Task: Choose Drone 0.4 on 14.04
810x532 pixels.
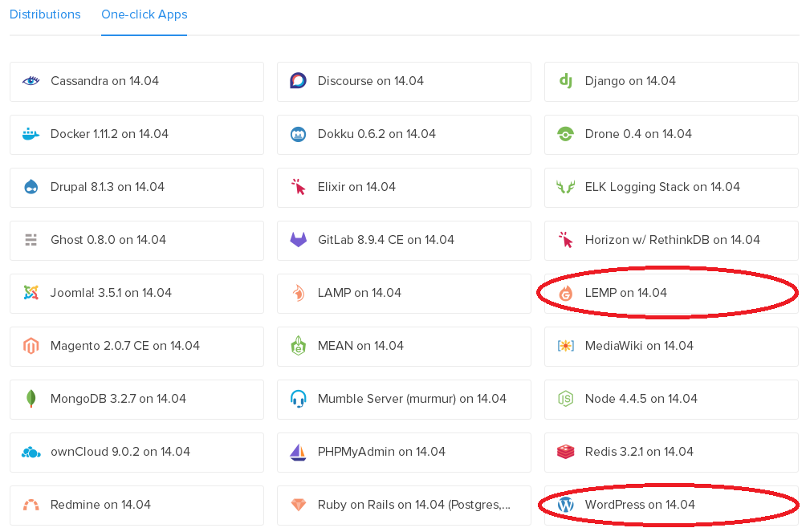Action: (x=672, y=135)
